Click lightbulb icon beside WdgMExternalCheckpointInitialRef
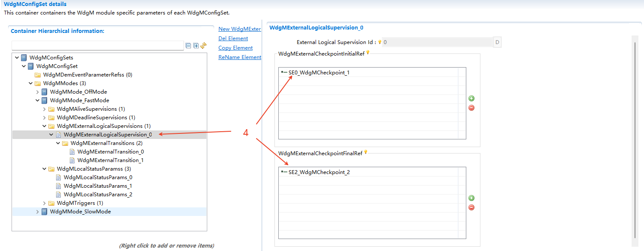This screenshot has height=251, width=644. 368,53
